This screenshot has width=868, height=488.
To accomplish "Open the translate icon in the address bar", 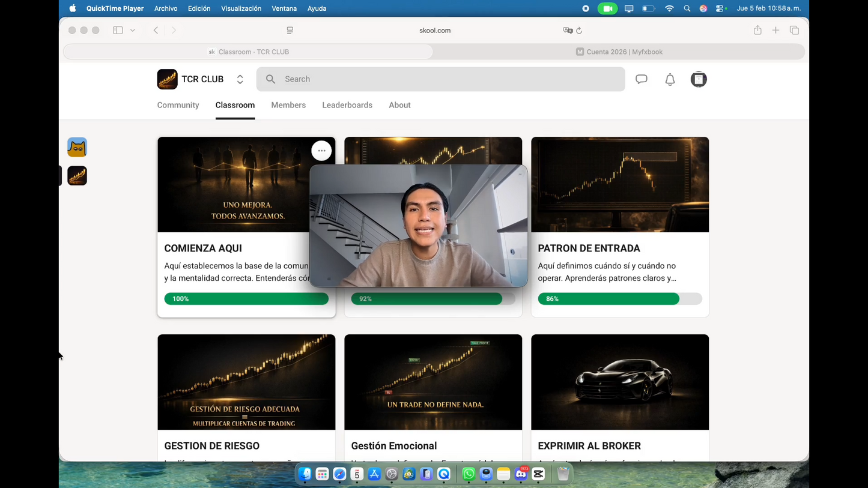I will pos(567,30).
